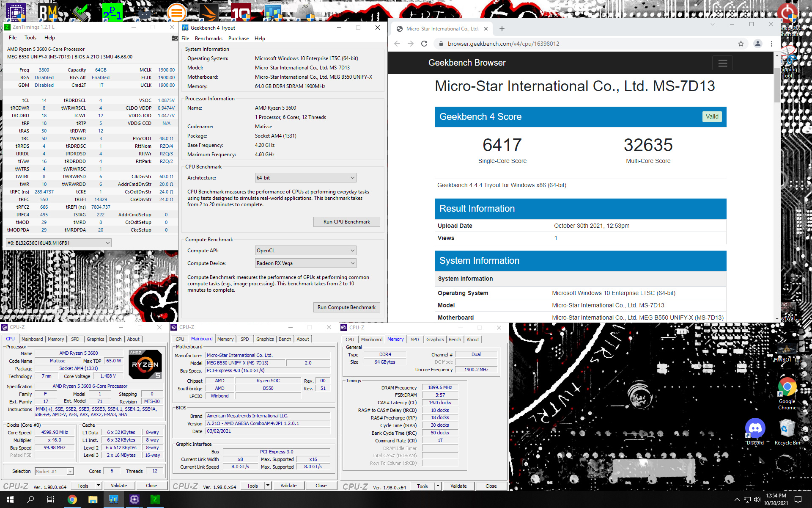Open File Explorer from the taskbar

click(x=93, y=500)
